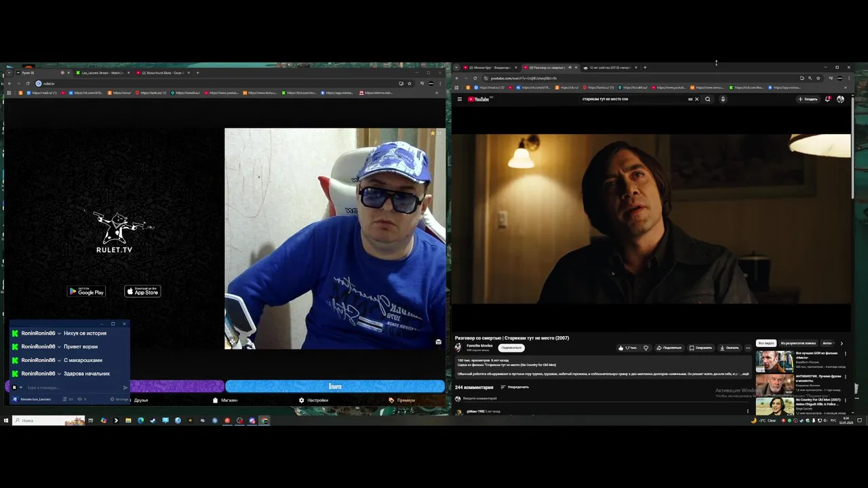Screen dimensions: 868x488
Task: Switch to the 12 лет рабства tab
Action: click(610, 67)
